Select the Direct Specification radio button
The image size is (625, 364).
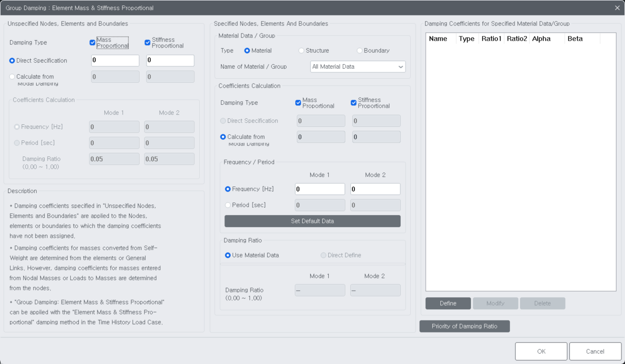tap(12, 60)
